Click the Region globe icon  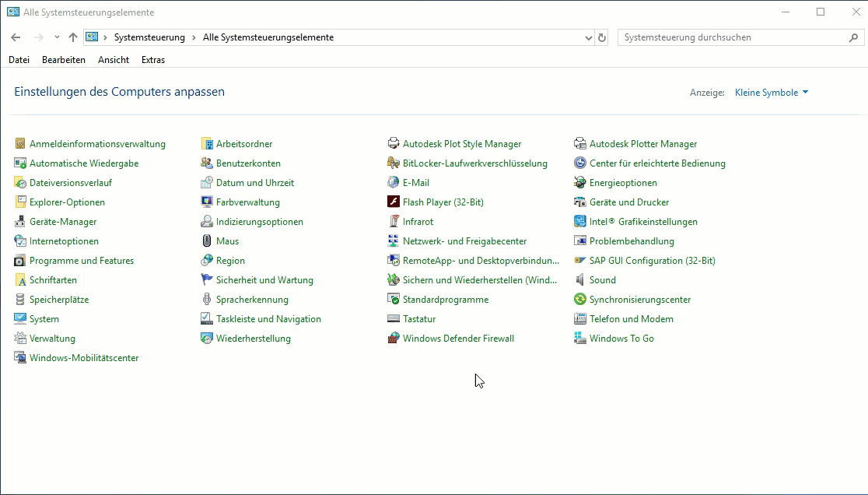tap(206, 260)
